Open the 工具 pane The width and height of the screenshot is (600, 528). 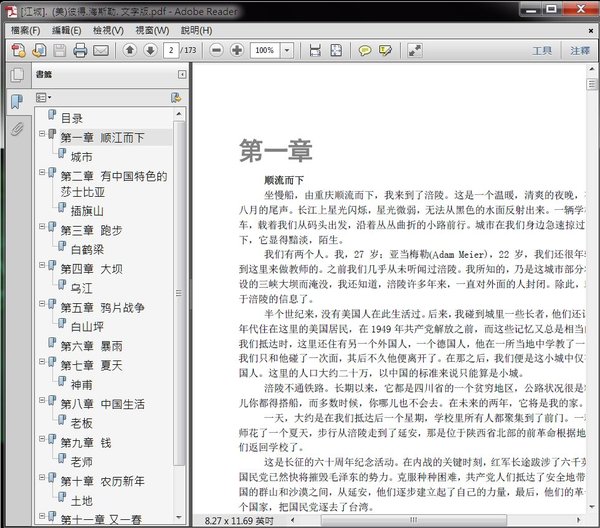click(x=541, y=50)
